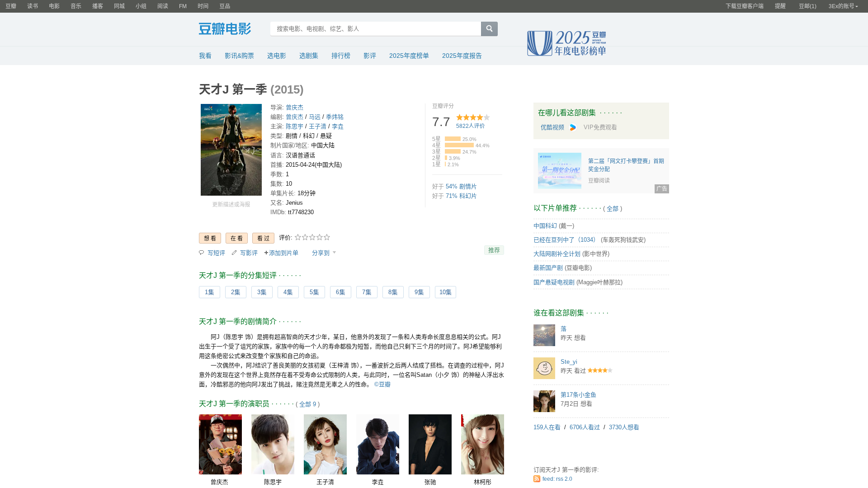
Task: Open 第二届「网文打卡攀登赛」 ad link
Action: (x=626, y=165)
